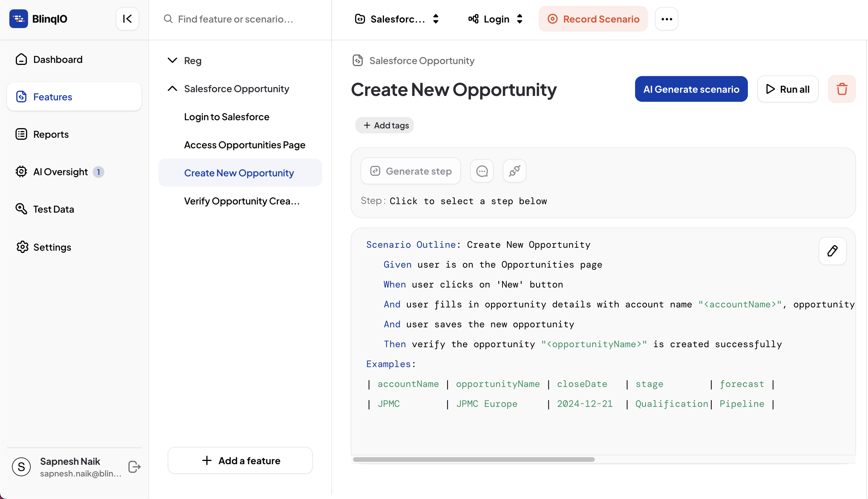Collapse the Salesforce Opportunity feature group

pyautogui.click(x=172, y=89)
